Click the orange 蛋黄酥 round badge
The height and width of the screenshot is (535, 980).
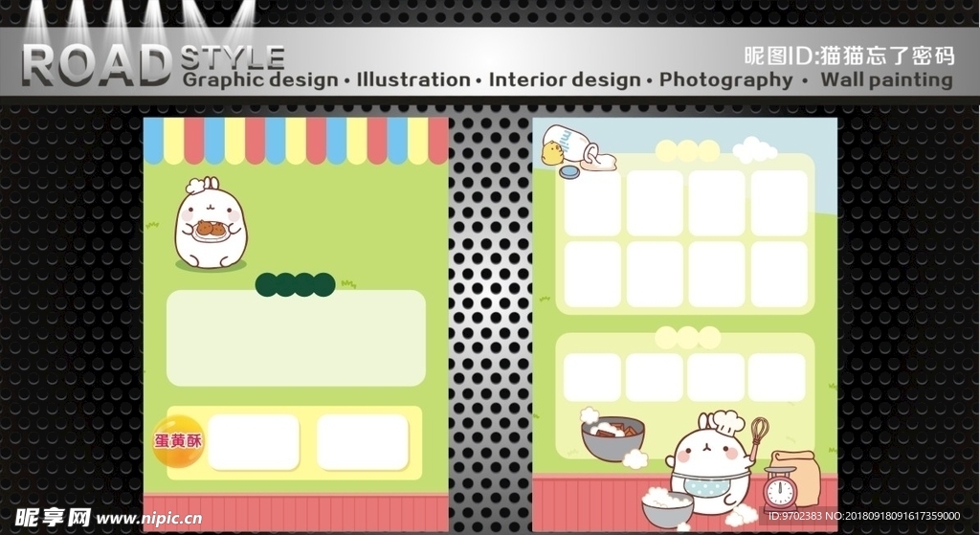tap(178, 440)
